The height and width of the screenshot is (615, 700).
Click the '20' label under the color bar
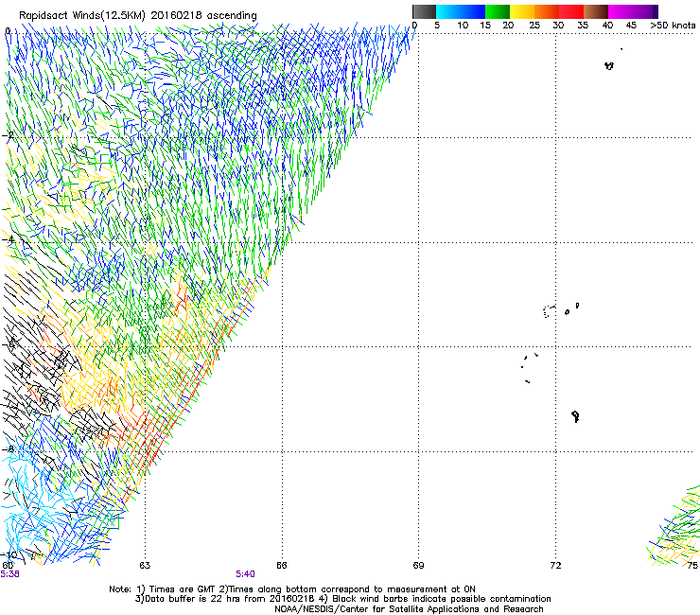tap(508, 26)
